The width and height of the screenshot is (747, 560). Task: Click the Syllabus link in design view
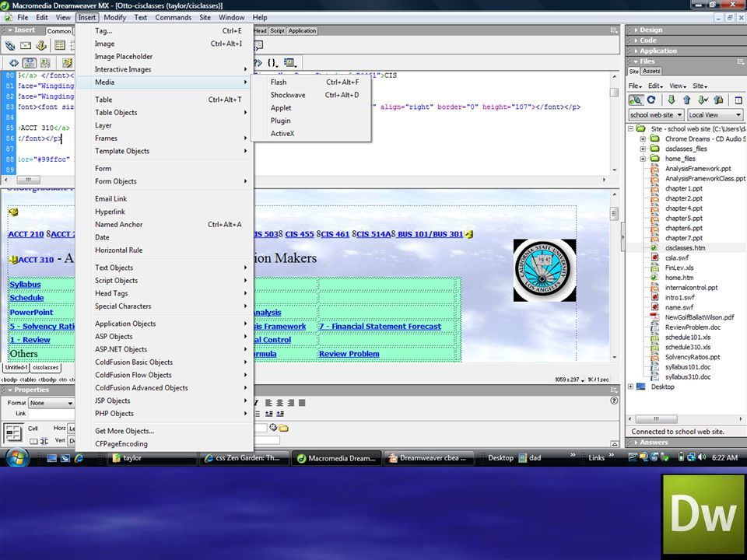pos(25,285)
